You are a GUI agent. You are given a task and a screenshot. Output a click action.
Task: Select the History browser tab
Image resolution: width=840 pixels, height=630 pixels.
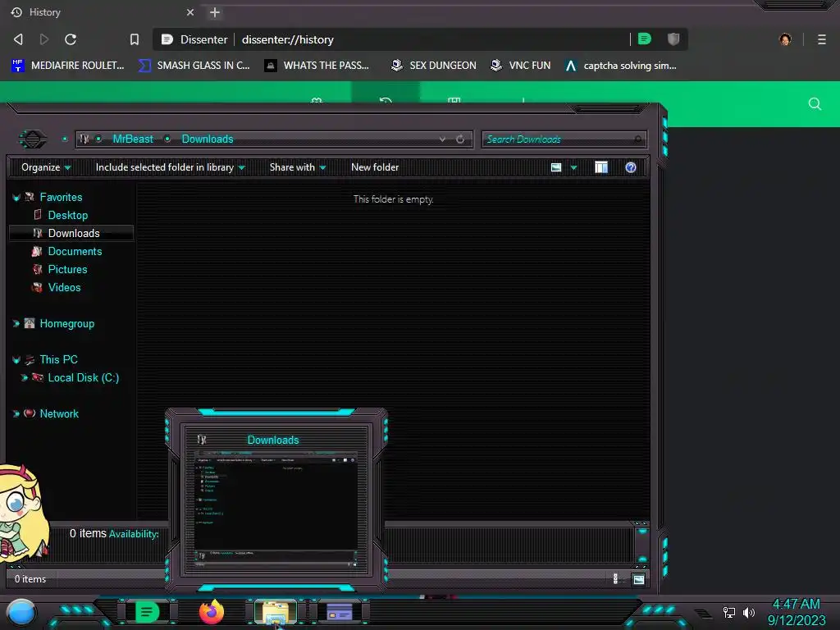[x=102, y=12]
